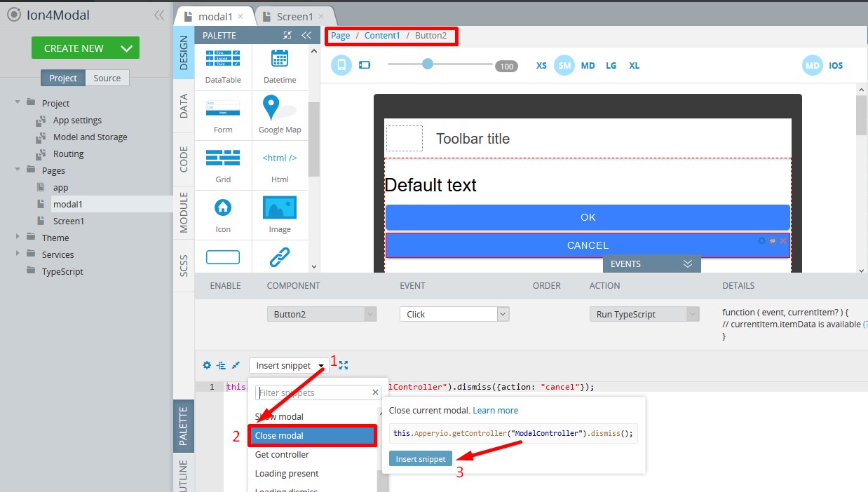Click the collapse code editor icon
This screenshot has height=492, width=868.
tap(236, 365)
